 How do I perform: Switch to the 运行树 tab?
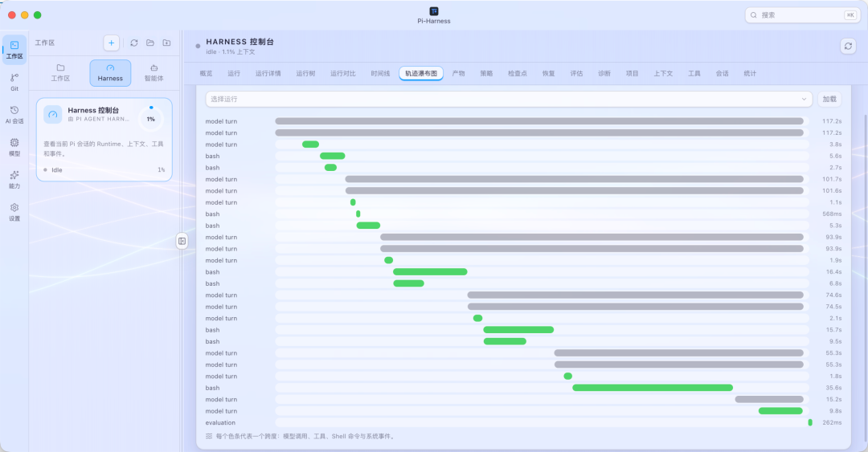pyautogui.click(x=305, y=74)
